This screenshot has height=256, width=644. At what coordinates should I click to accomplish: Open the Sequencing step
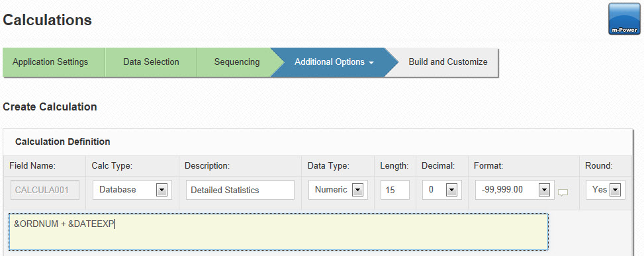(236, 62)
